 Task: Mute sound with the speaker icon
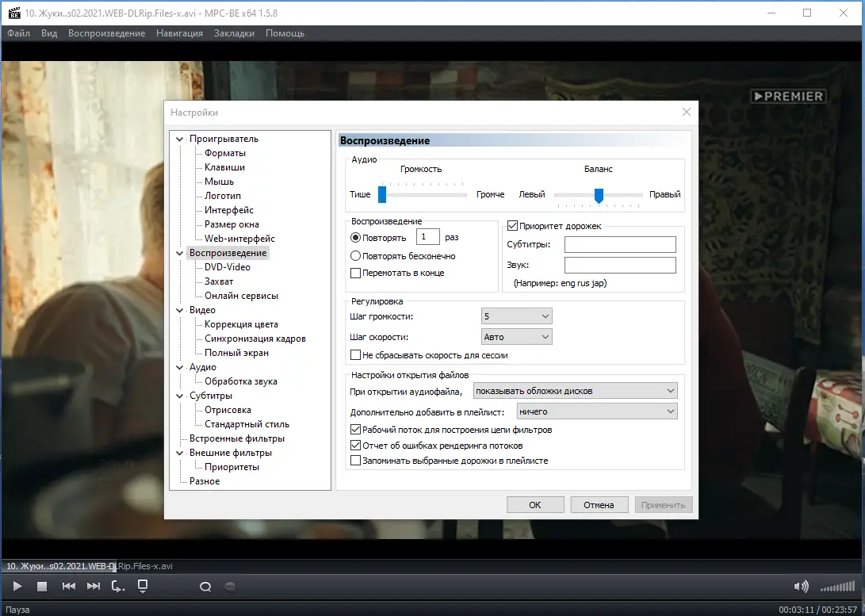(801, 586)
